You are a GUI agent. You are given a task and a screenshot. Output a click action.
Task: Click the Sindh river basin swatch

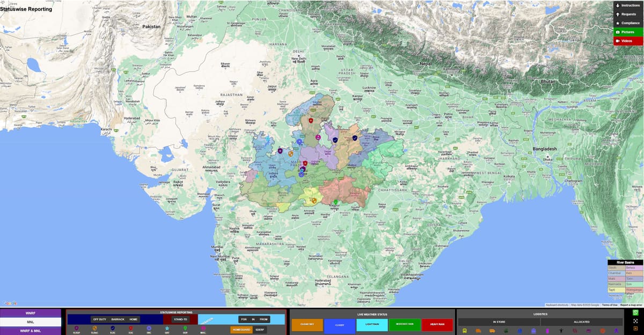pyautogui.click(x=616, y=267)
